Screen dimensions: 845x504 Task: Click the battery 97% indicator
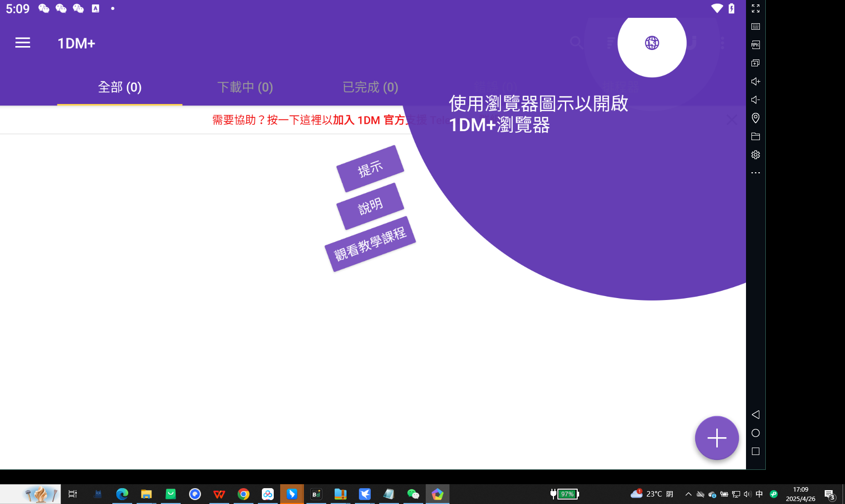[565, 494]
